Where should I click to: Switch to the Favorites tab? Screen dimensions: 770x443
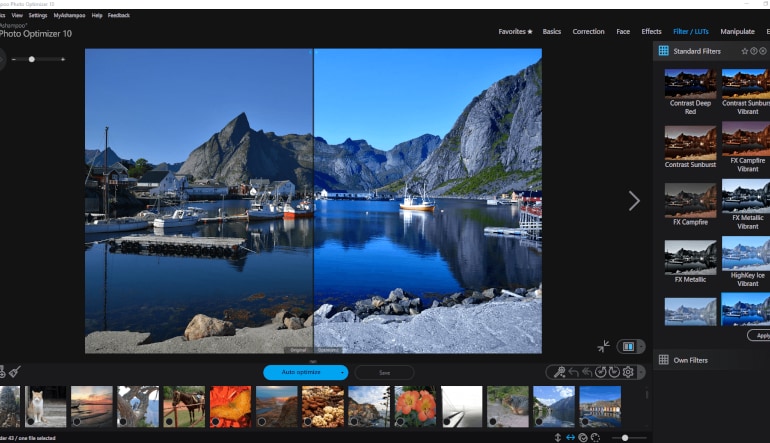point(515,31)
